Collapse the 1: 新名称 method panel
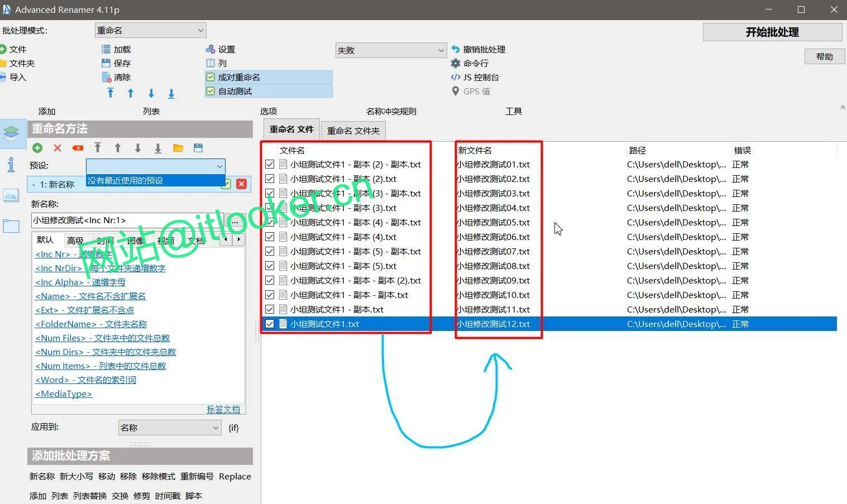 [34, 184]
